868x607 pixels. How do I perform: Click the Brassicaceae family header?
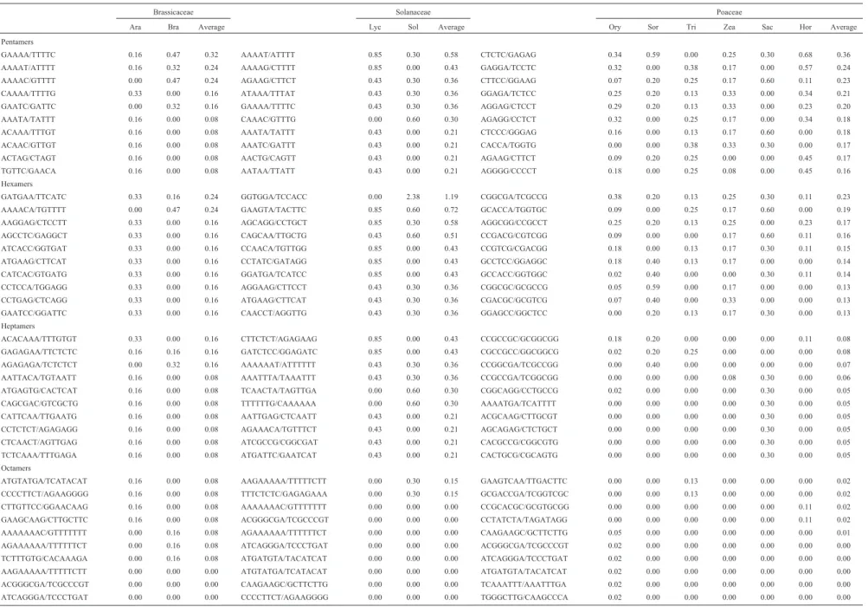[173, 12]
